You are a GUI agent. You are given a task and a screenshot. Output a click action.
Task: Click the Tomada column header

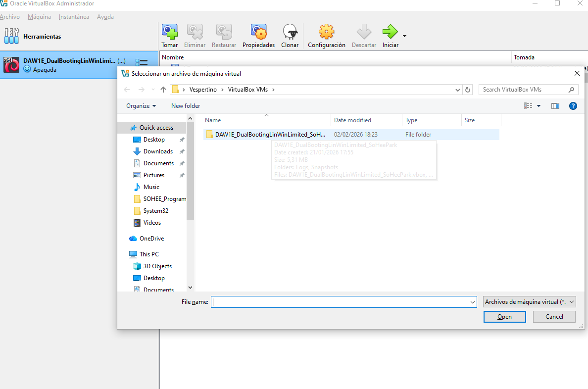point(524,57)
